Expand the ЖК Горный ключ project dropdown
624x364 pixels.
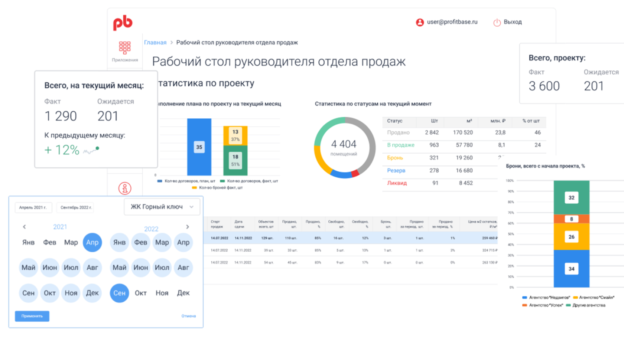point(162,207)
